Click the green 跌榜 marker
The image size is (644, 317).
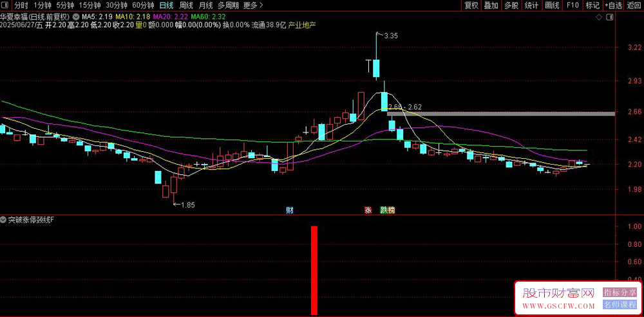pyautogui.click(x=388, y=210)
